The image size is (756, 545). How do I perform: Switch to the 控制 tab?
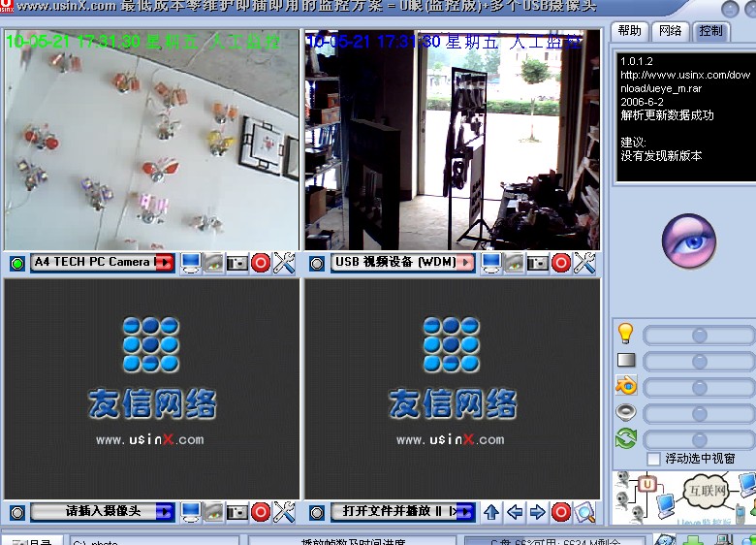point(710,31)
